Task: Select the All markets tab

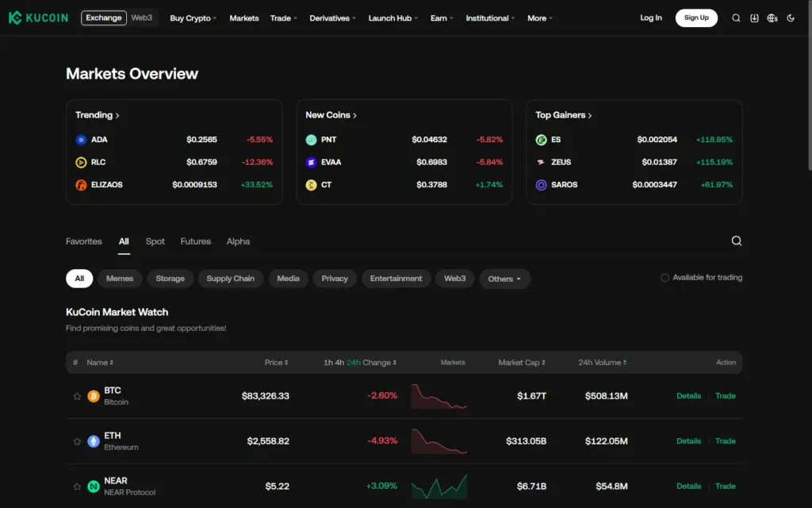Action: [124, 241]
